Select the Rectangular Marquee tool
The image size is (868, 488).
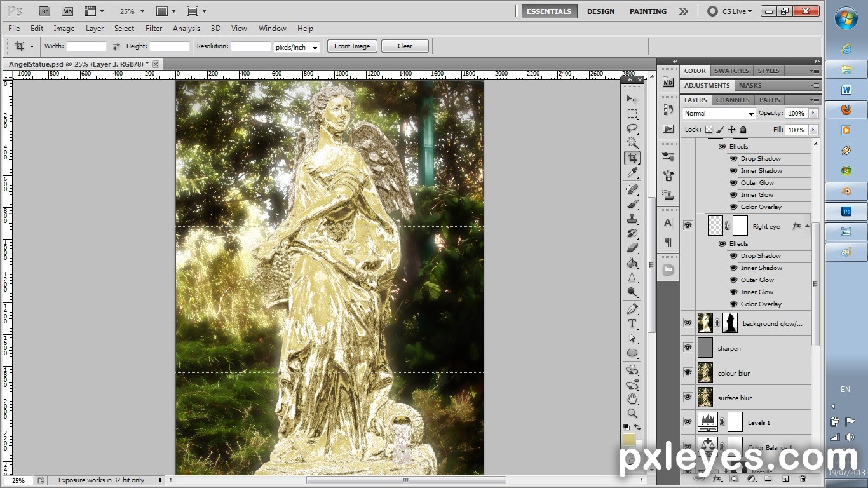click(x=632, y=114)
